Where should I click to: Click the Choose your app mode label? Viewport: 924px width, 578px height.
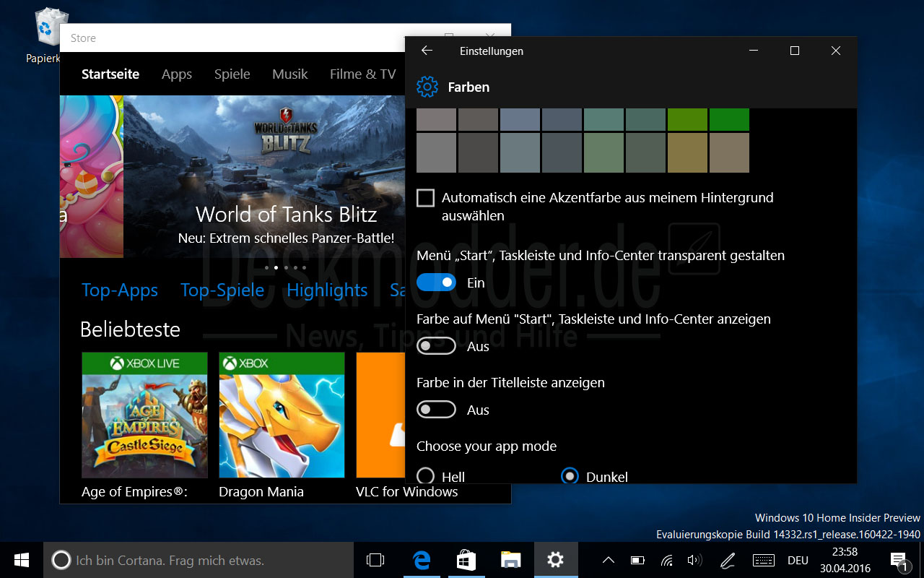pos(487,447)
